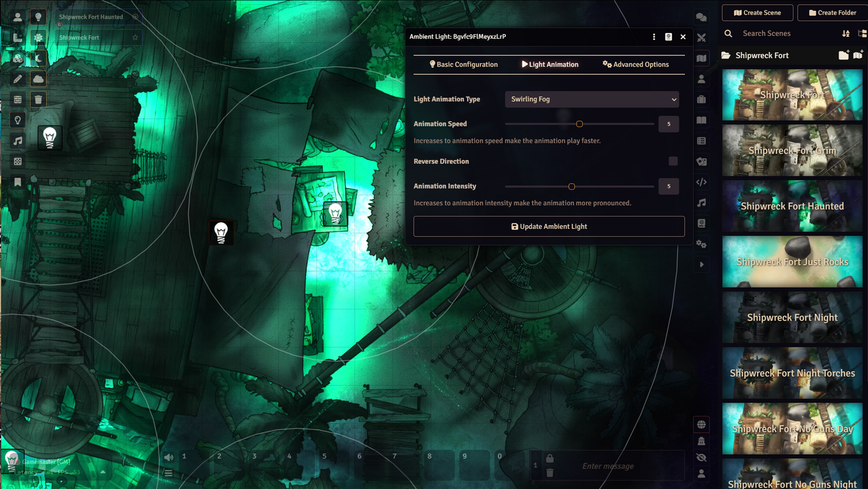The image size is (868, 489).
Task: Open the Shipwreck Fort Night Torches thumbnail
Action: click(x=792, y=373)
